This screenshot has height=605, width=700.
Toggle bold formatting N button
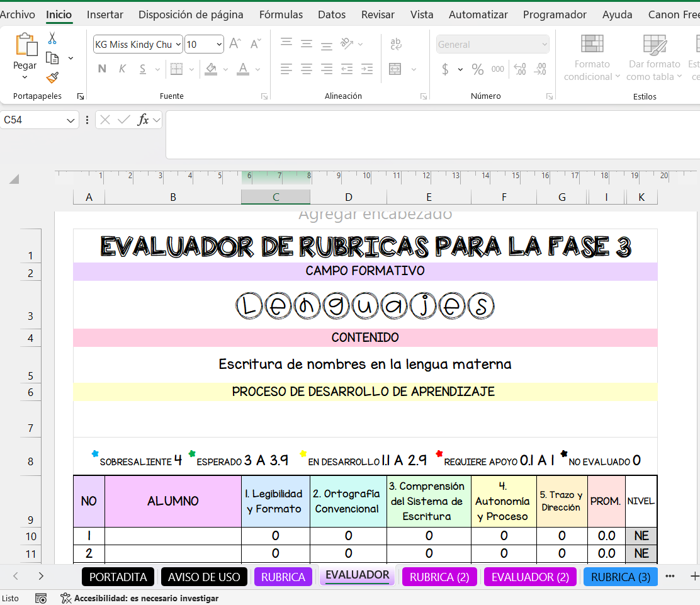(x=102, y=69)
